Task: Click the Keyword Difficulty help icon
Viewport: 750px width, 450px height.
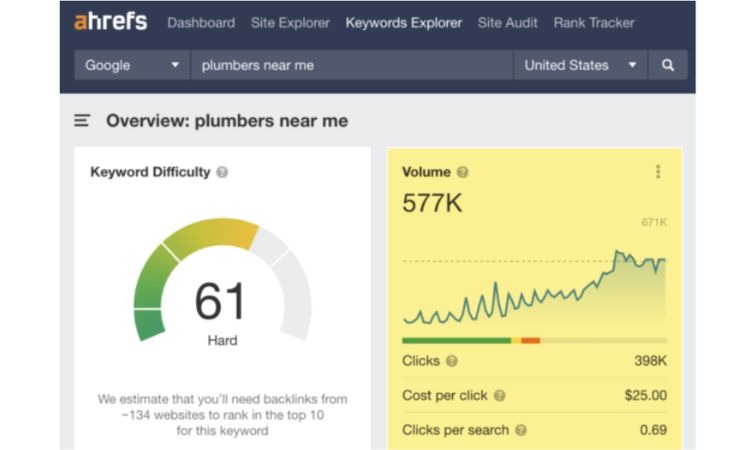Action: coord(222,172)
